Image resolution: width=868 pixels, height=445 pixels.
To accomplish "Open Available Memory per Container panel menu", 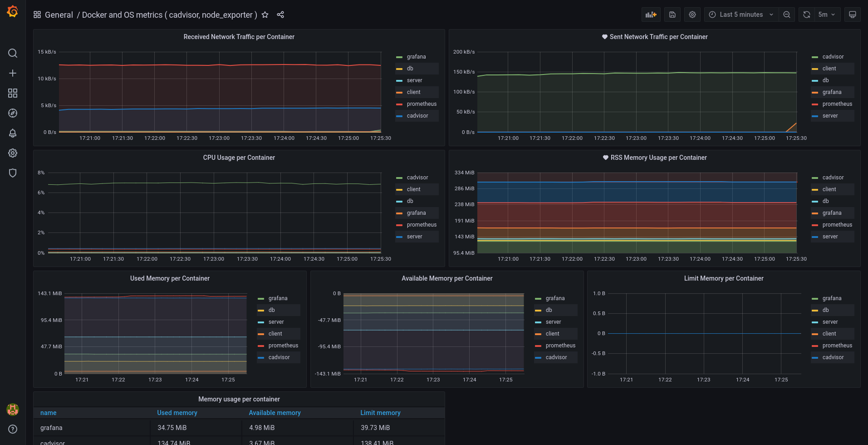I will click(x=447, y=278).
